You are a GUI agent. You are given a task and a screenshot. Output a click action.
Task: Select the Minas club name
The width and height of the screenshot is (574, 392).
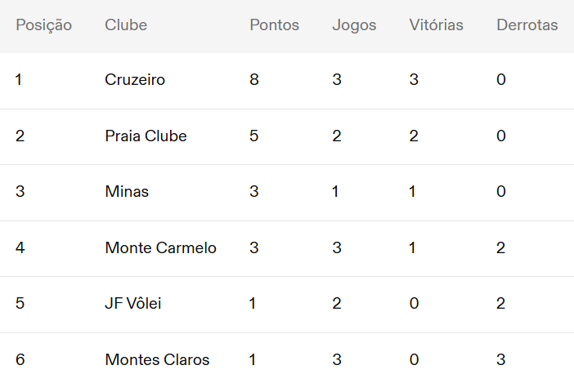[127, 192]
